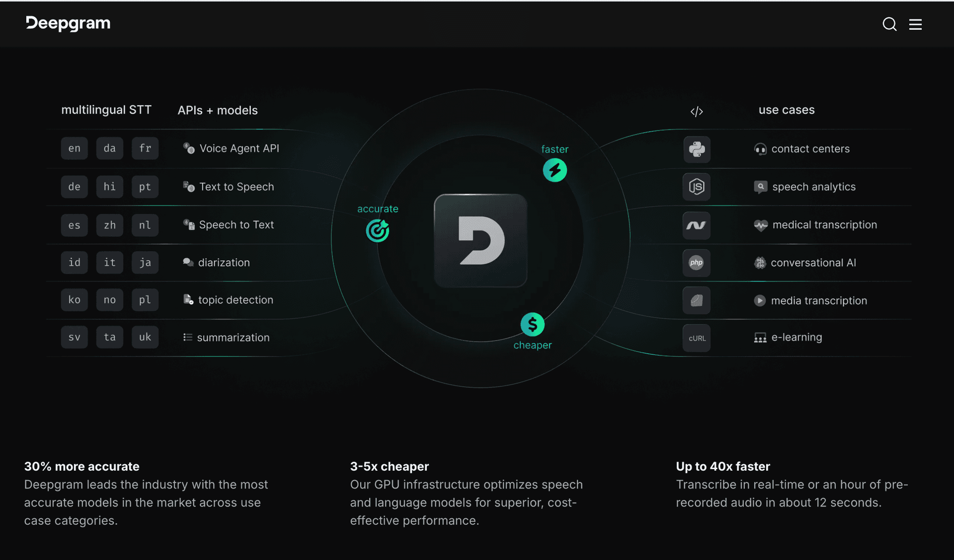Select the it language chip
Screen dimensions: 954x560
pyautogui.click(x=110, y=262)
